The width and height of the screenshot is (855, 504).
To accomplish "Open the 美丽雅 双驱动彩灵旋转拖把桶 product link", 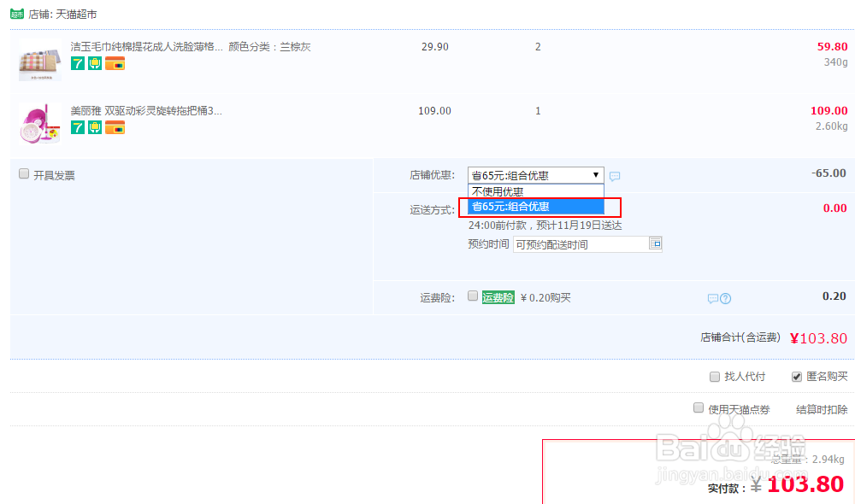I will coord(146,111).
